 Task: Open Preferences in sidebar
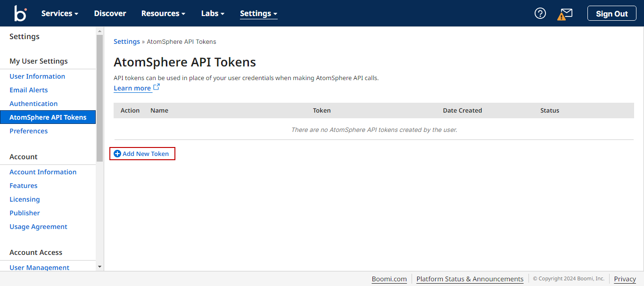point(29,131)
